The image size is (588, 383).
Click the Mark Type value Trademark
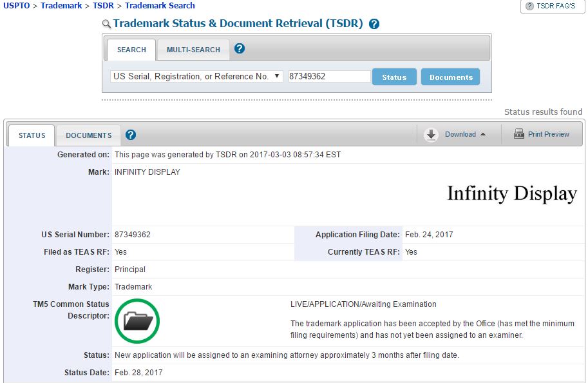pyautogui.click(x=133, y=287)
